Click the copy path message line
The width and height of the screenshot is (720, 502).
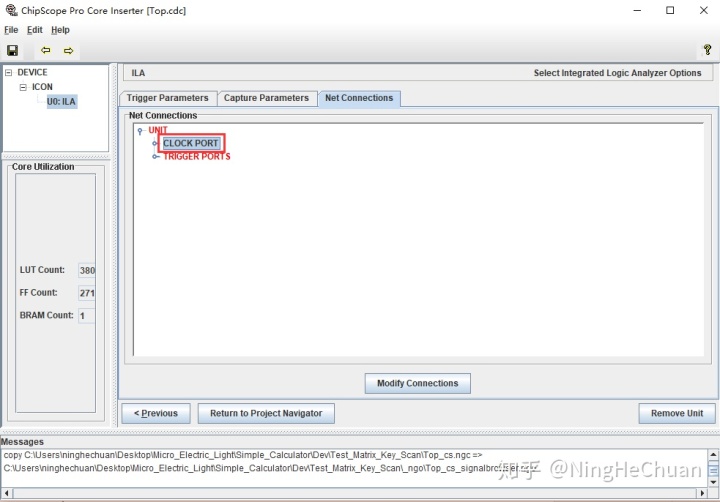(243, 455)
